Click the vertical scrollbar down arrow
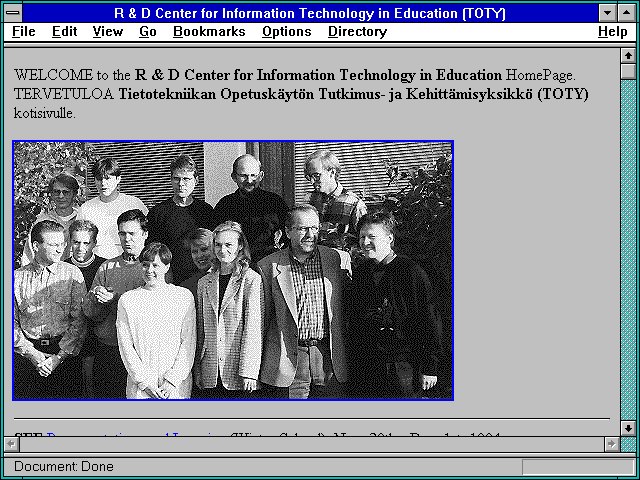 coord(628,428)
